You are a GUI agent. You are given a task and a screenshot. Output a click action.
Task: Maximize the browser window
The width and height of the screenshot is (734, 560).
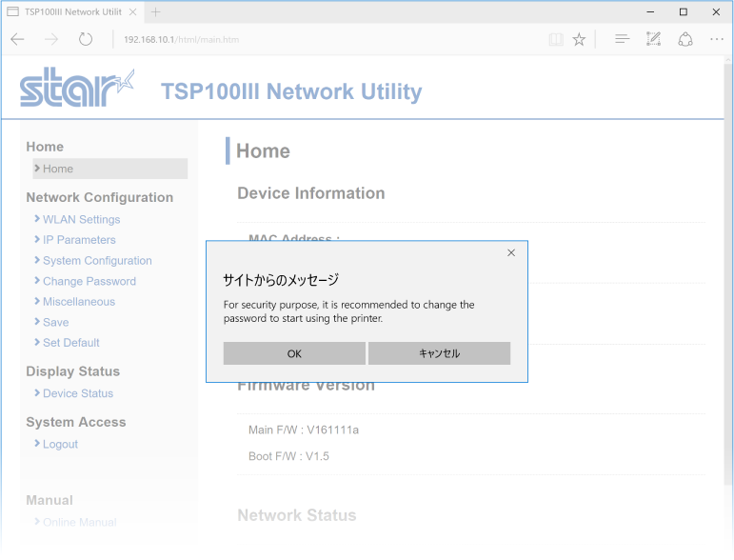tap(683, 12)
